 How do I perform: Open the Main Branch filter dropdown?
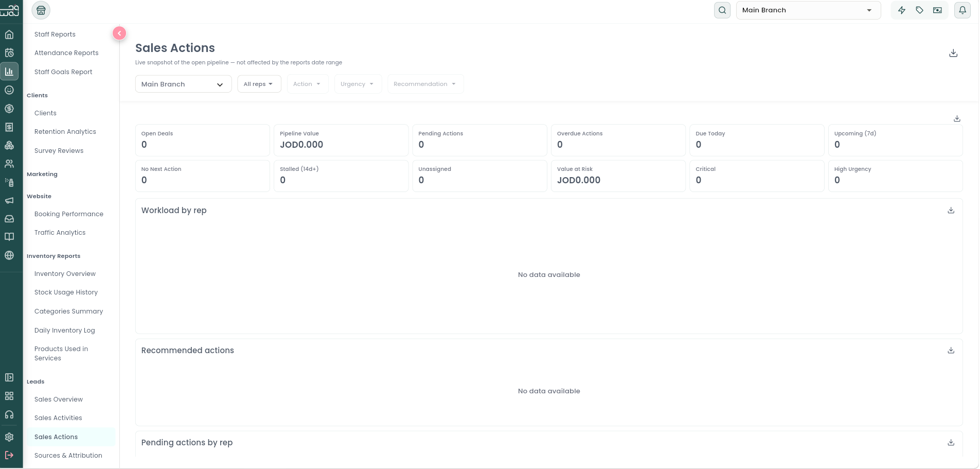pyautogui.click(x=183, y=84)
